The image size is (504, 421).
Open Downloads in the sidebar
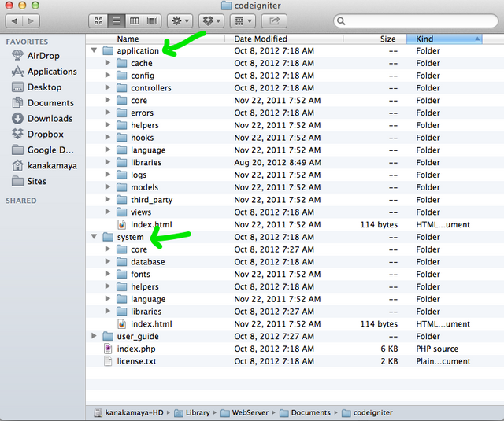point(42,119)
